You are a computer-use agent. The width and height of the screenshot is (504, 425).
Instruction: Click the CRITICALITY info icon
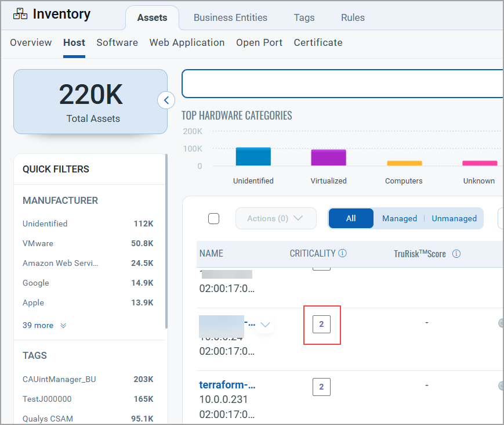coord(342,253)
